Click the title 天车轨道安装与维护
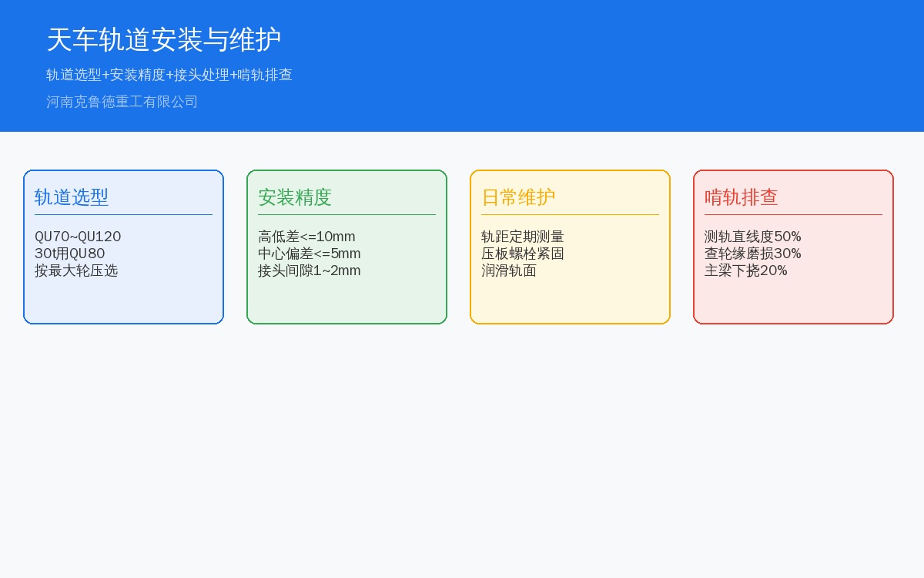Image resolution: width=924 pixels, height=578 pixels. [x=163, y=39]
